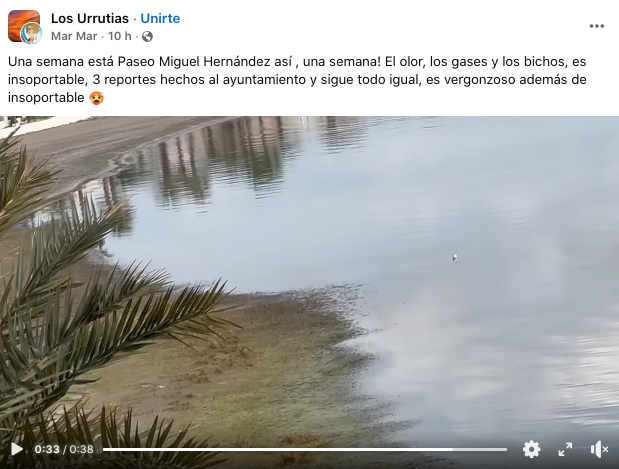Click the 0:38 total duration label
The image size is (619, 469).
point(81,449)
